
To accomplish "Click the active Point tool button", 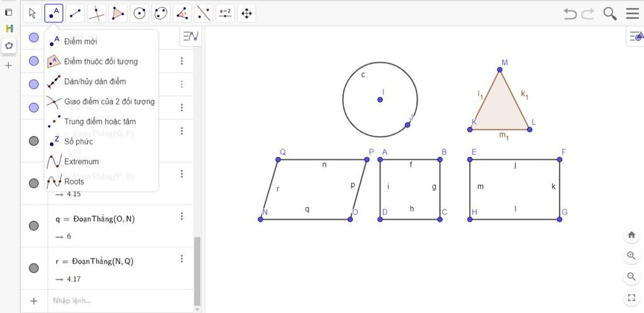I will tap(54, 14).
